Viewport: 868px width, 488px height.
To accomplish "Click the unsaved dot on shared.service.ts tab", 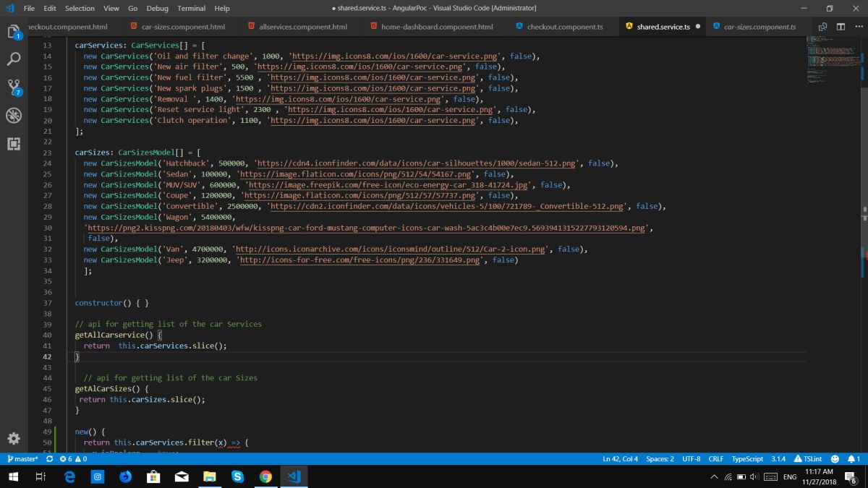I will click(697, 27).
